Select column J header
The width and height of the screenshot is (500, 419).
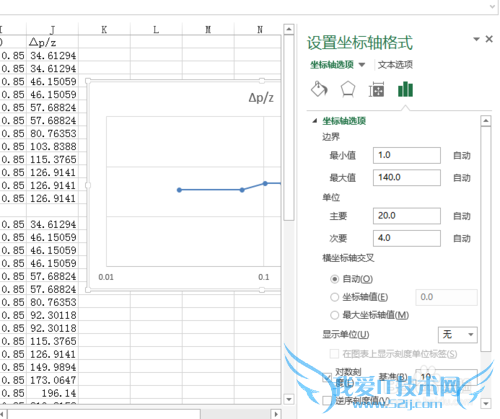[x=52, y=29]
